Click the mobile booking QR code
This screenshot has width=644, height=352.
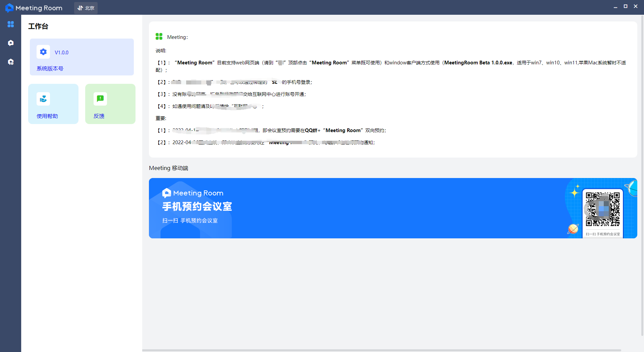coord(603,209)
